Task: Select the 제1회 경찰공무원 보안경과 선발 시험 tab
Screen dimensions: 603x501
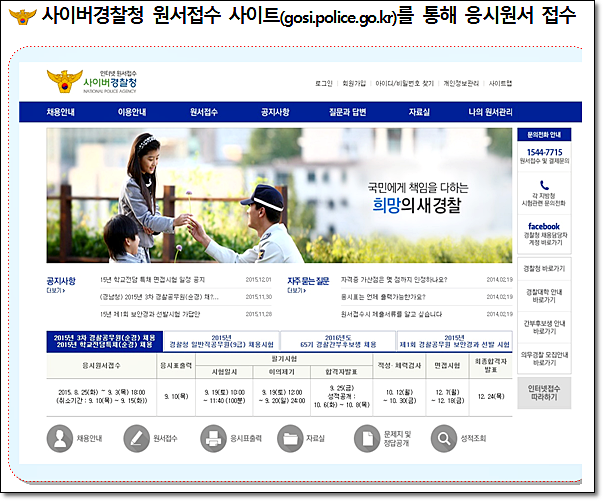Action: pos(455,341)
